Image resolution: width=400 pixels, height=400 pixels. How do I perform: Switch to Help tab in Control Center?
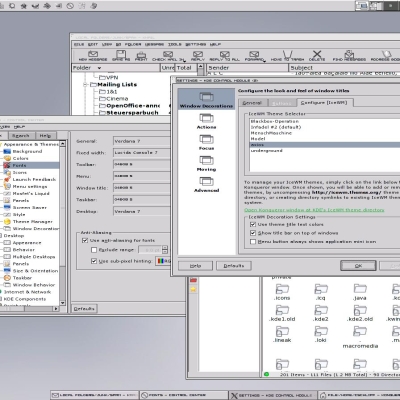click(x=45, y=136)
